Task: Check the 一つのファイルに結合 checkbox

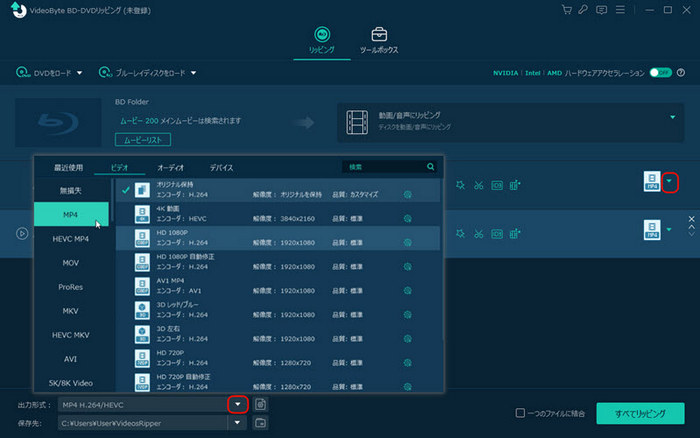Action: click(x=520, y=413)
